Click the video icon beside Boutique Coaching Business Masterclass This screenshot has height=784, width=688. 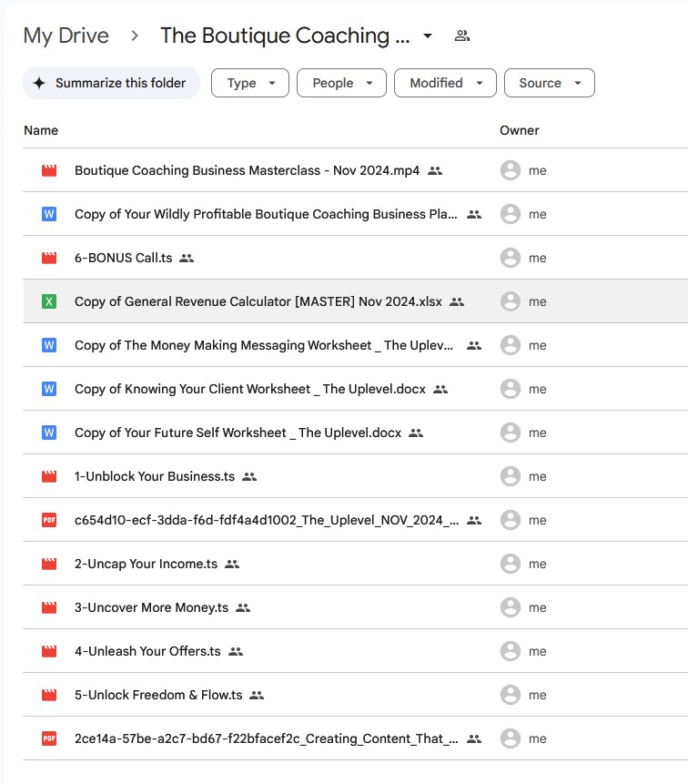pyautogui.click(x=49, y=170)
